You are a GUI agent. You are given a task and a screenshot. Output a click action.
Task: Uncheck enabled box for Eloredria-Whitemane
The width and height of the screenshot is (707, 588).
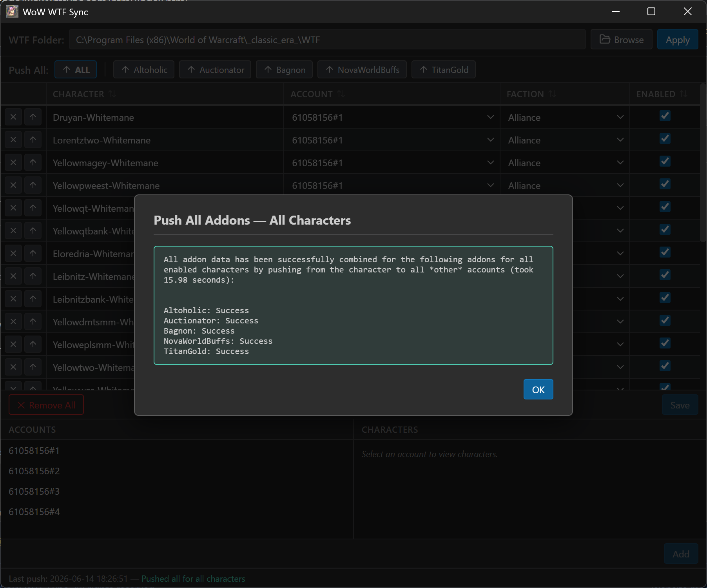click(665, 252)
